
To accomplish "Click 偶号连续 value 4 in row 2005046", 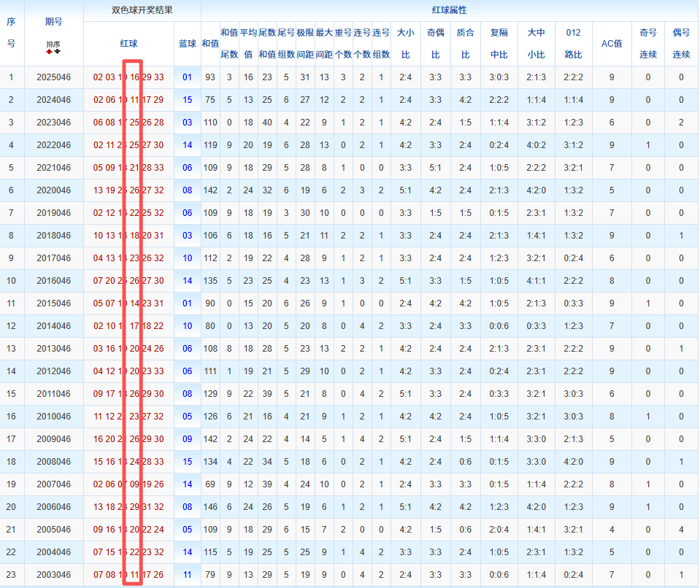I will coord(681,530).
